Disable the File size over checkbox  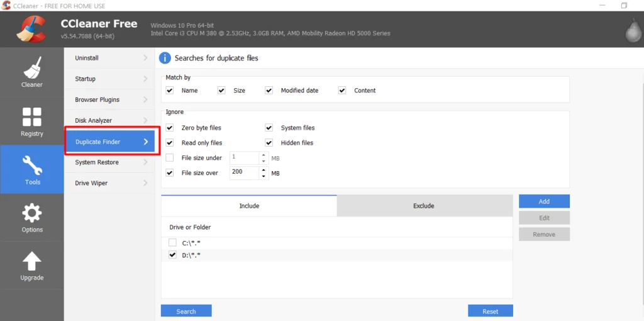coord(170,172)
